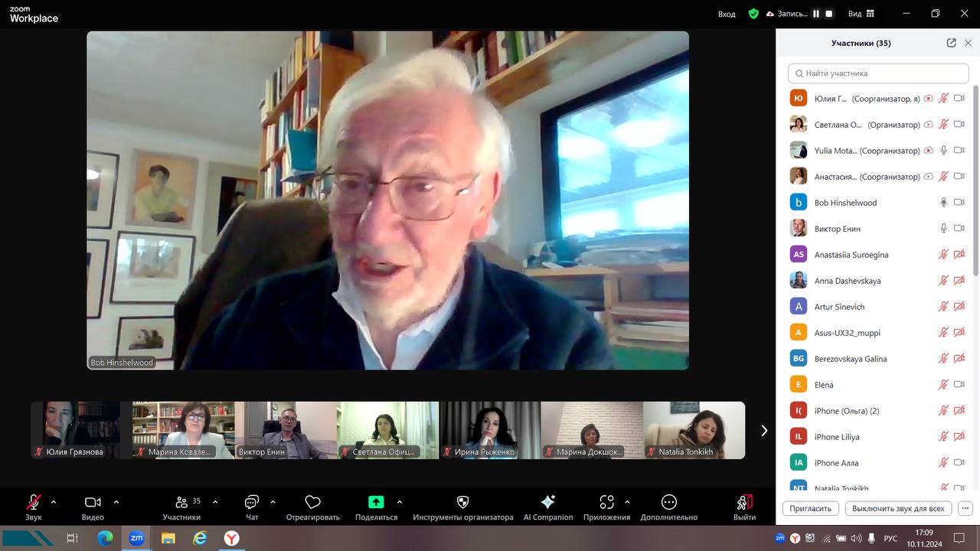Launch AI Companion from the toolbar
Screen dimensions: 980x551
[547, 502]
